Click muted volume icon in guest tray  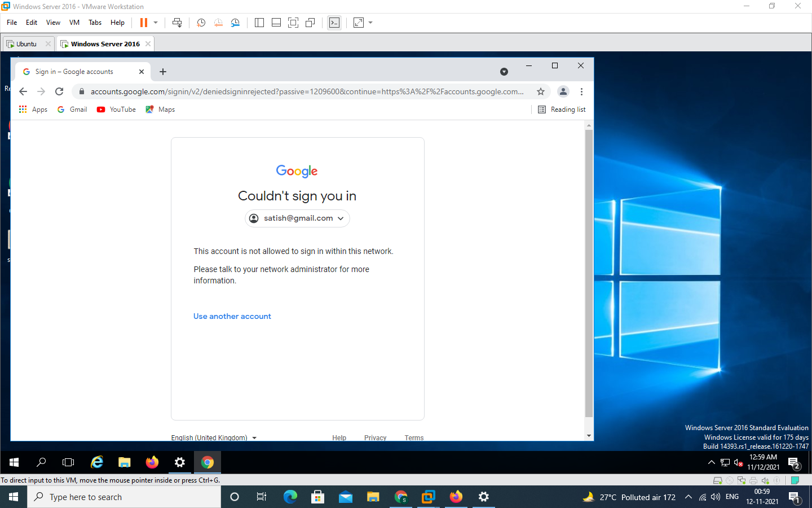click(739, 463)
